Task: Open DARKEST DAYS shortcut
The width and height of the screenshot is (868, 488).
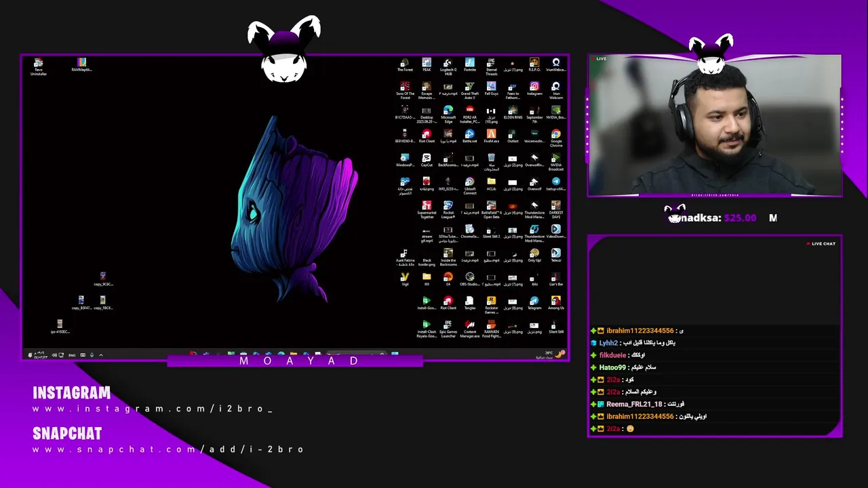Action: pyautogui.click(x=556, y=209)
